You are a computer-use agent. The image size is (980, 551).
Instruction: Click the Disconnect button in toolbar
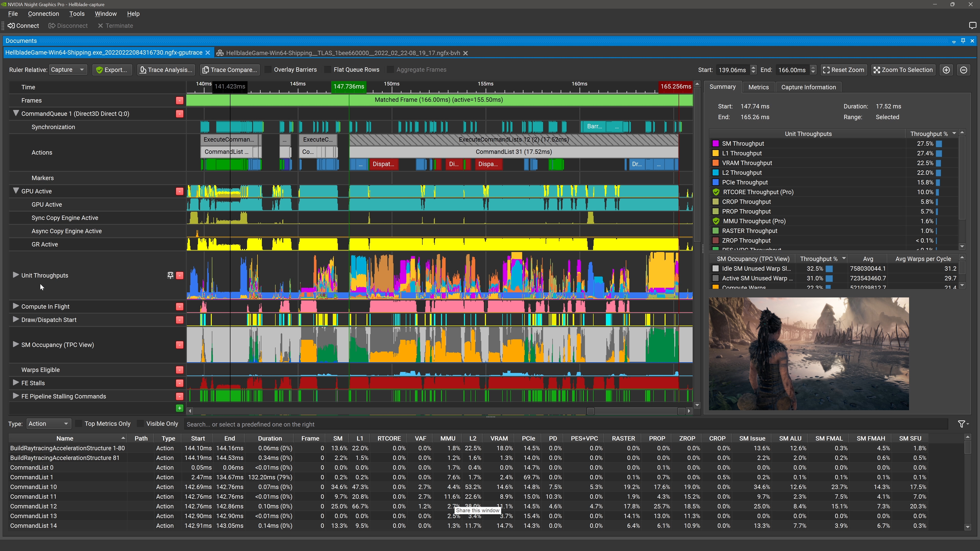[x=68, y=26]
